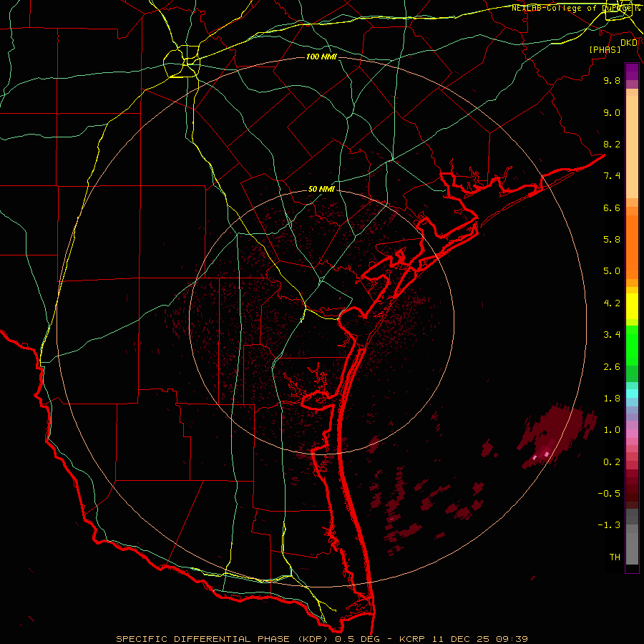Click the "KCRP 11 DEC 25 09:39" timestamp text
This screenshot has height=644, width=644.
coord(464,639)
